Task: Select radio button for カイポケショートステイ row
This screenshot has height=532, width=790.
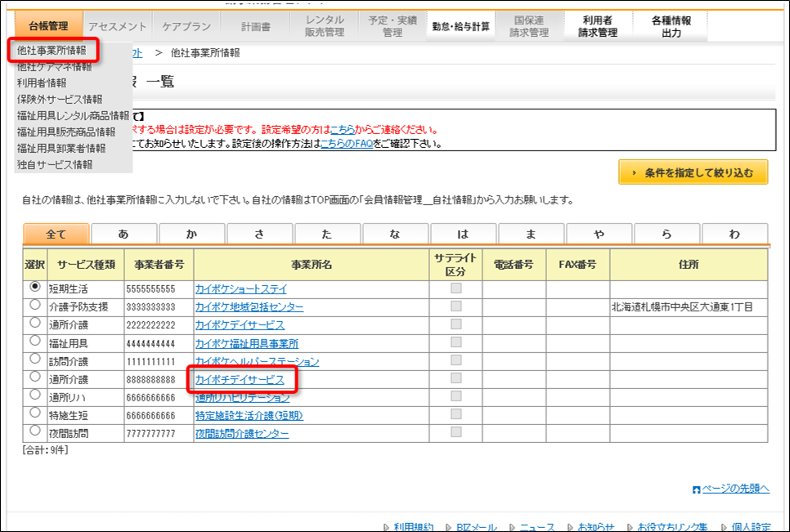Action: 35,287
